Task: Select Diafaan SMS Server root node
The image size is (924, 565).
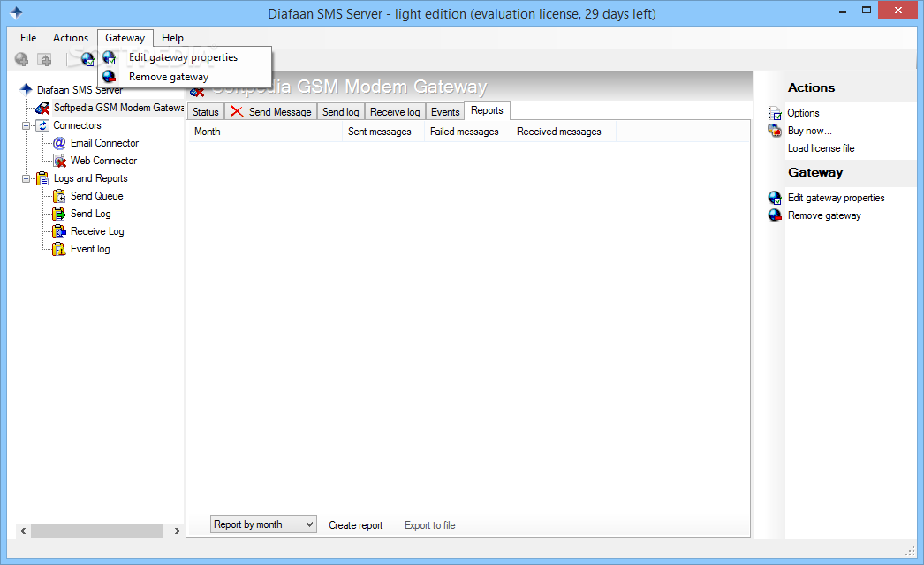Action: pos(80,90)
